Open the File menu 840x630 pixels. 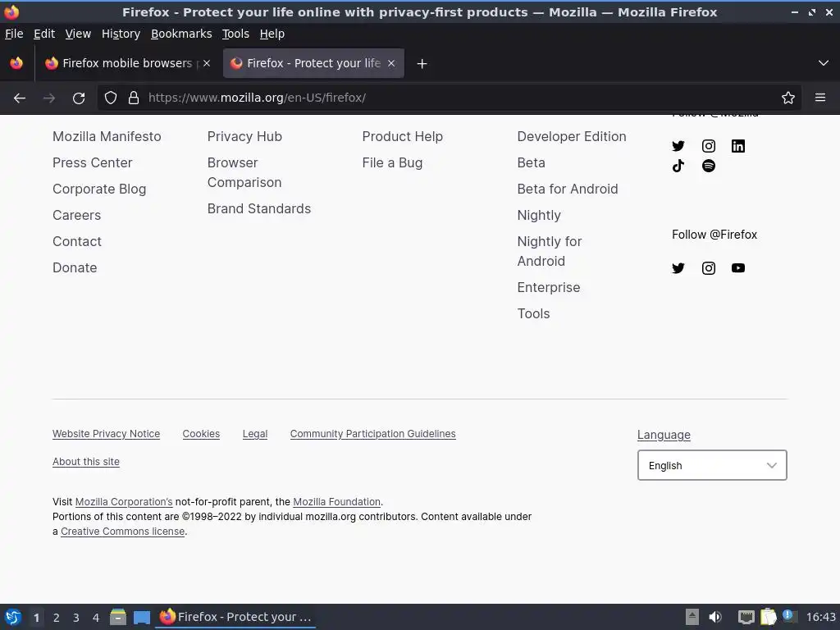click(14, 34)
